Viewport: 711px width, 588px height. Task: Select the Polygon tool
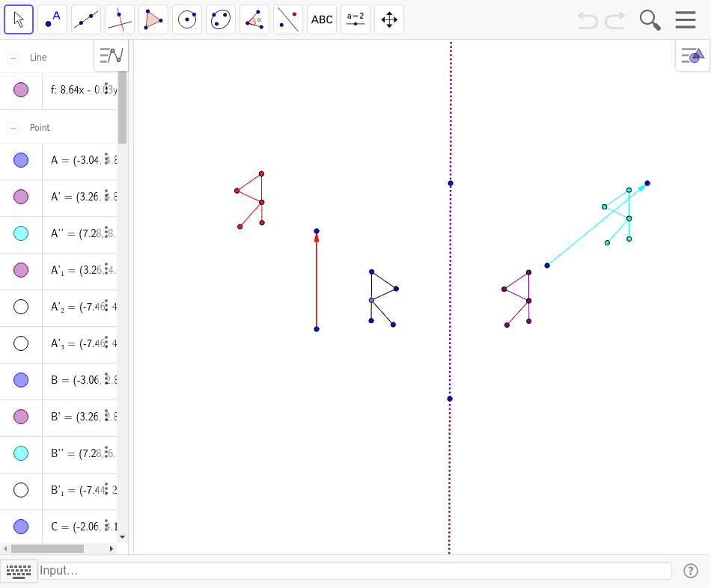pyautogui.click(x=153, y=19)
